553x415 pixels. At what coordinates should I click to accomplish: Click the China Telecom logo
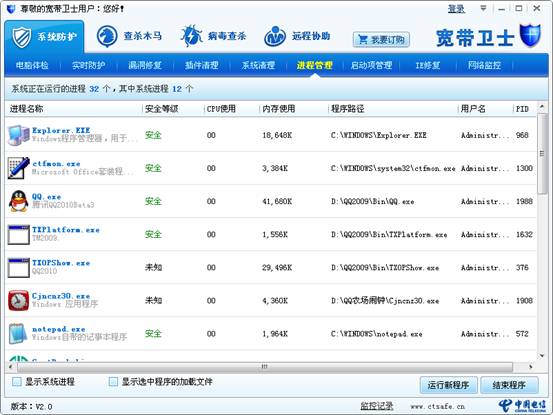click(x=523, y=406)
